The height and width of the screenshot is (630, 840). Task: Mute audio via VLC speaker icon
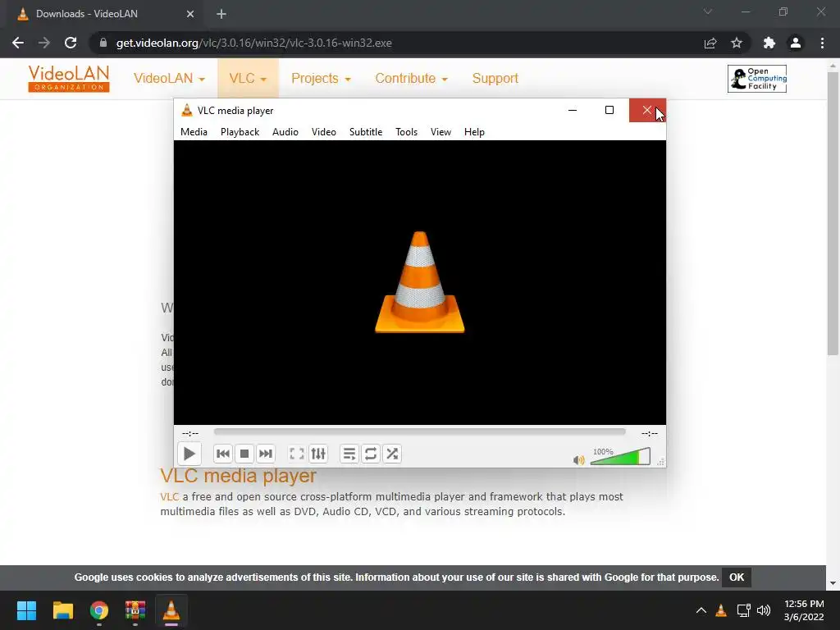click(578, 459)
